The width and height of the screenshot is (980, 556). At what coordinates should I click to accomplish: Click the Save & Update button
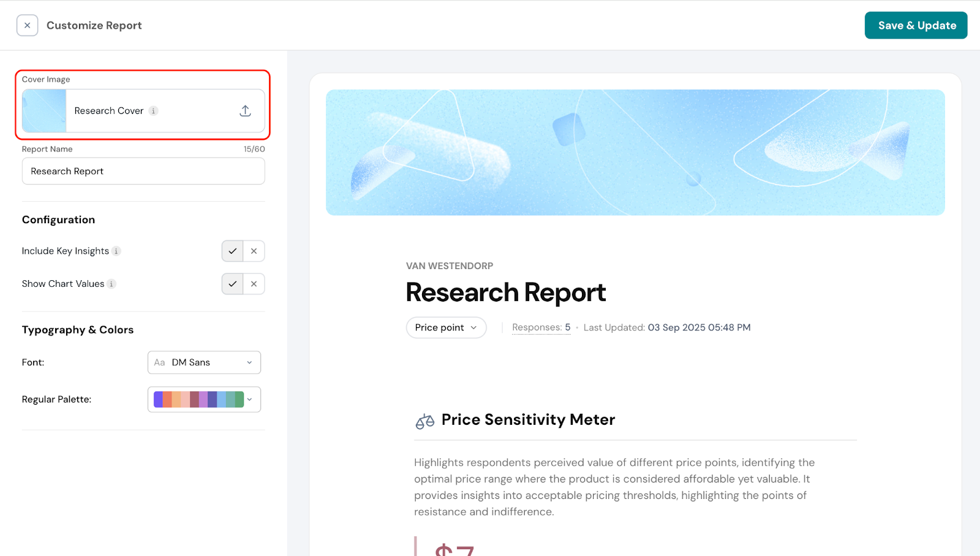916,26
